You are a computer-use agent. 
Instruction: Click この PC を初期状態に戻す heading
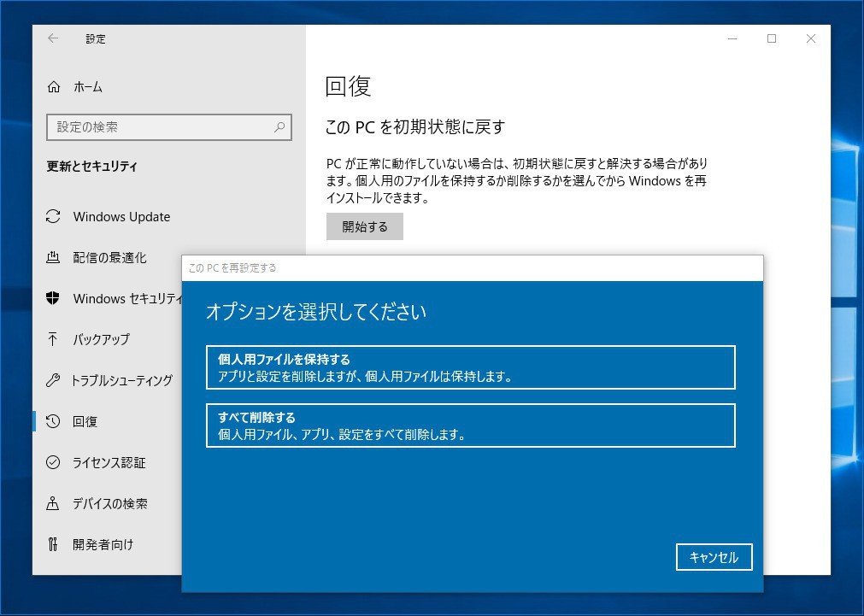point(415,126)
